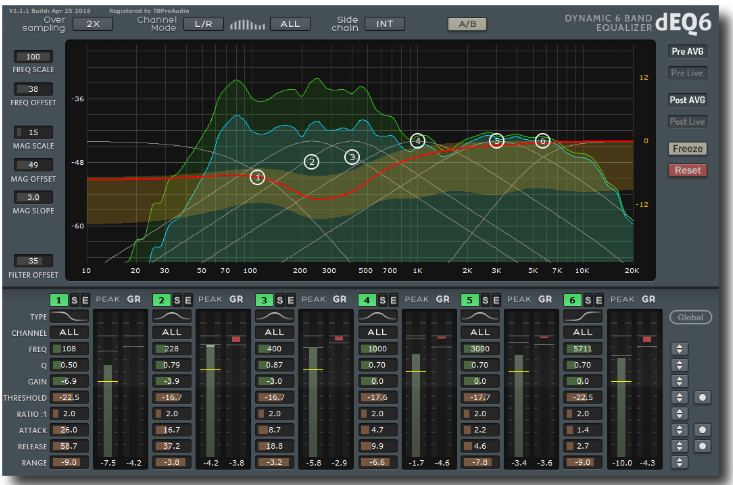Click the global stepper arrows for the THRESHOLD row

click(x=679, y=398)
